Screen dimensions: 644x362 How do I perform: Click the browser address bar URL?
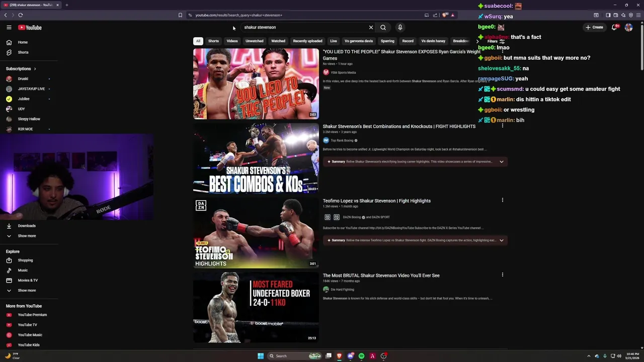239,15
